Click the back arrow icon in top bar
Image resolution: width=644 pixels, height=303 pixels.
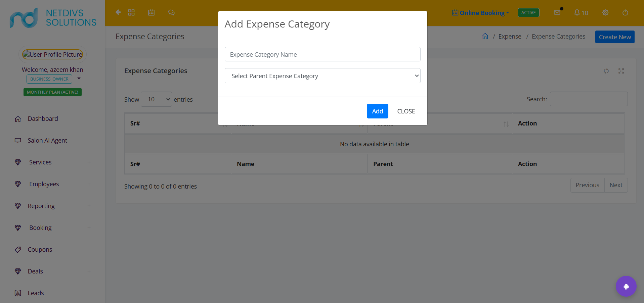(x=118, y=12)
